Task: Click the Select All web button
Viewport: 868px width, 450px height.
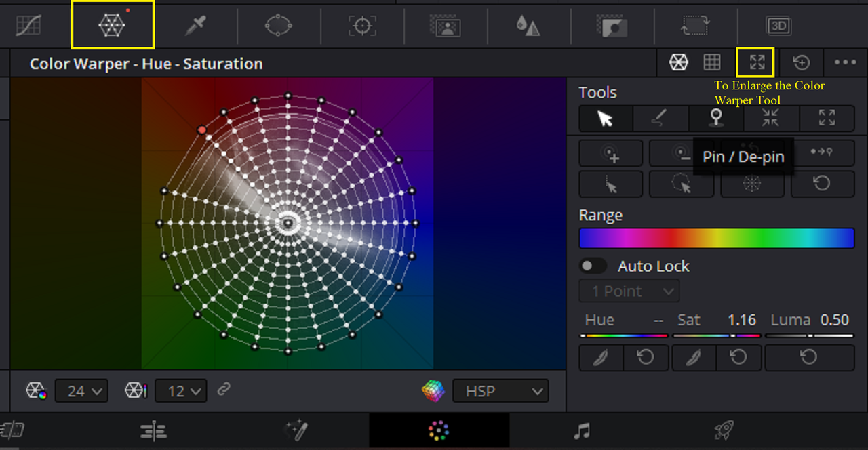Action: tap(752, 184)
